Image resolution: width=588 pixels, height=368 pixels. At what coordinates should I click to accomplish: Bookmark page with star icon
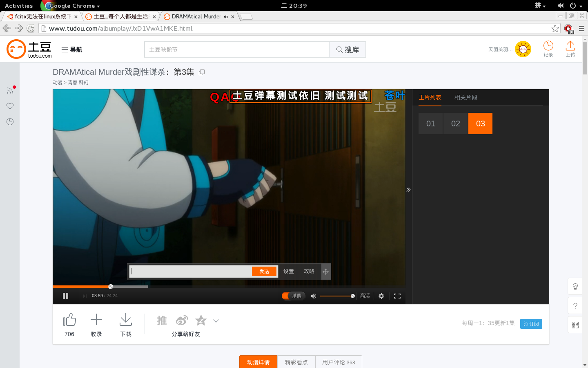coord(555,28)
